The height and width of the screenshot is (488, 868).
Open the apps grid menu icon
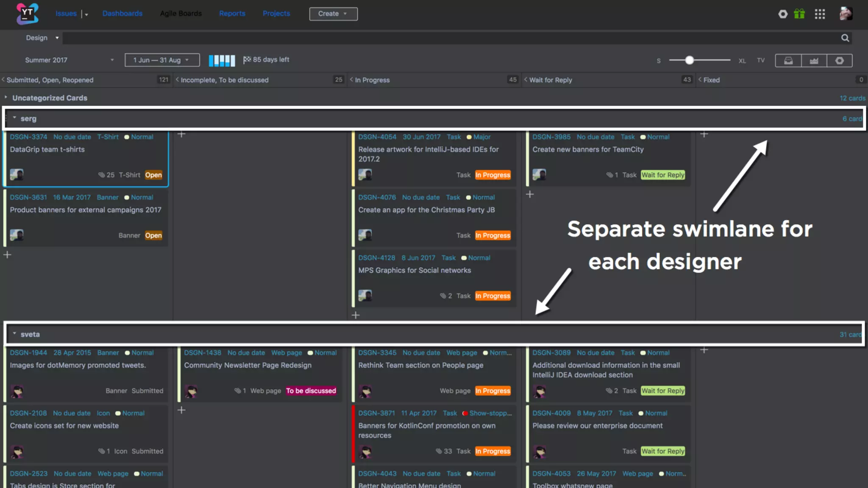click(820, 14)
